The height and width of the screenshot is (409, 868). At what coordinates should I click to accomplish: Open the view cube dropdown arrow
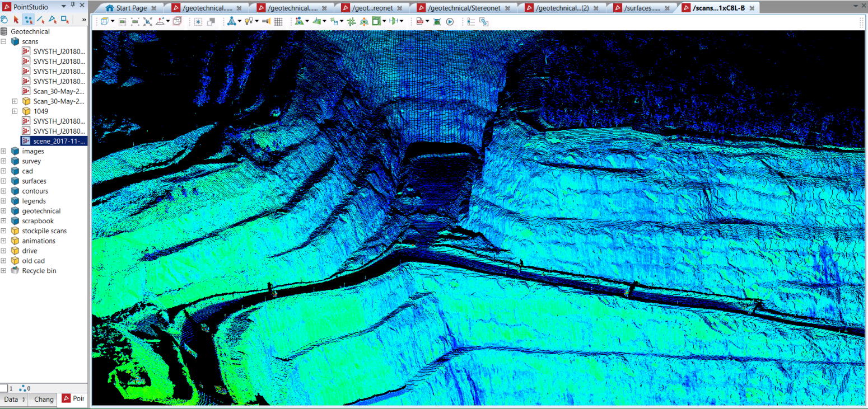click(x=113, y=22)
